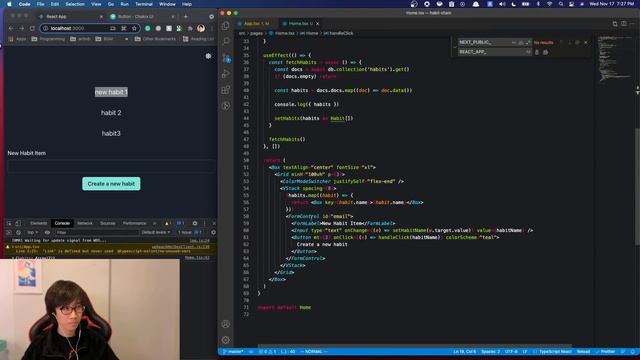The width and height of the screenshot is (640, 360).
Task: Toggle device toolbar in DevTools
Action: 18,223
